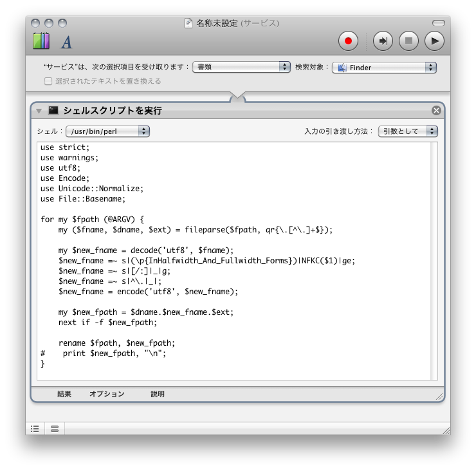Click the script area vertical scrollbar
Viewport: 476px width, 470px height.
pos(434,261)
